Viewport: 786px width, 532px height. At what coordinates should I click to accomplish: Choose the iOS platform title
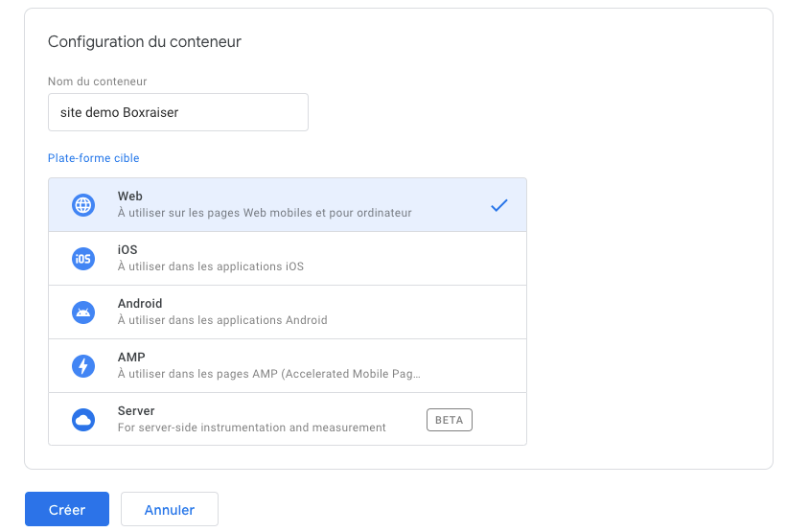tap(127, 250)
